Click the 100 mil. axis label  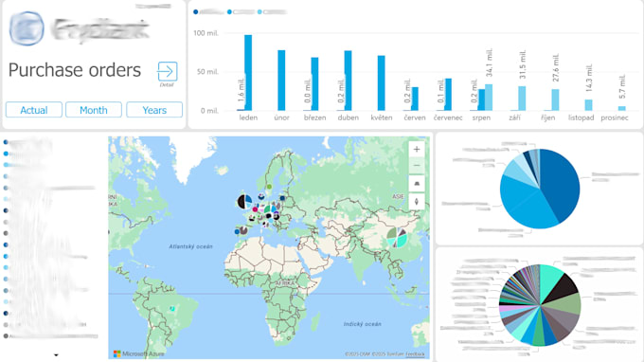click(206, 33)
